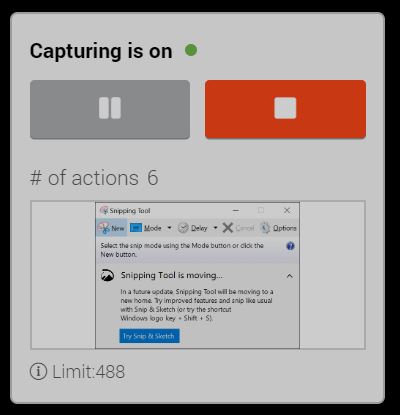Click the Delay clock icon
This screenshot has width=400, height=415.
(x=183, y=228)
